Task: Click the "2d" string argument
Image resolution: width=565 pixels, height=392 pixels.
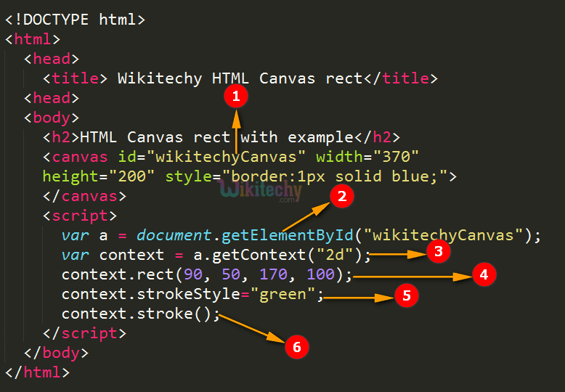Action: pyautogui.click(x=334, y=255)
